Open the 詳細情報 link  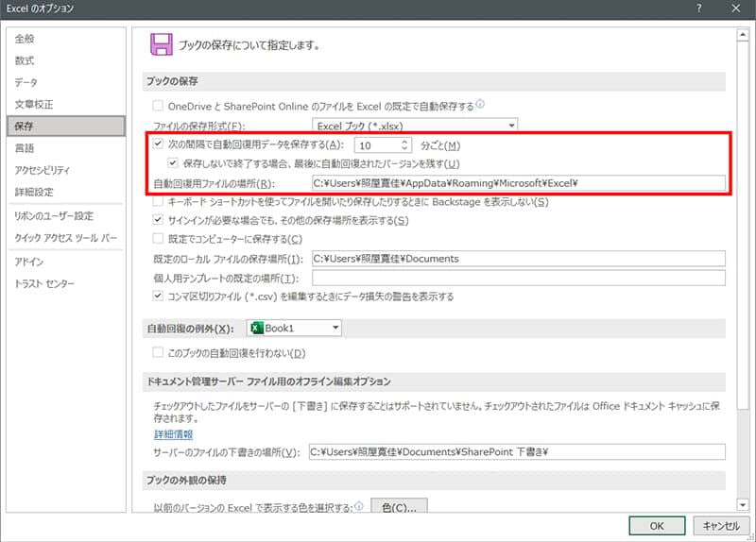pyautogui.click(x=174, y=434)
